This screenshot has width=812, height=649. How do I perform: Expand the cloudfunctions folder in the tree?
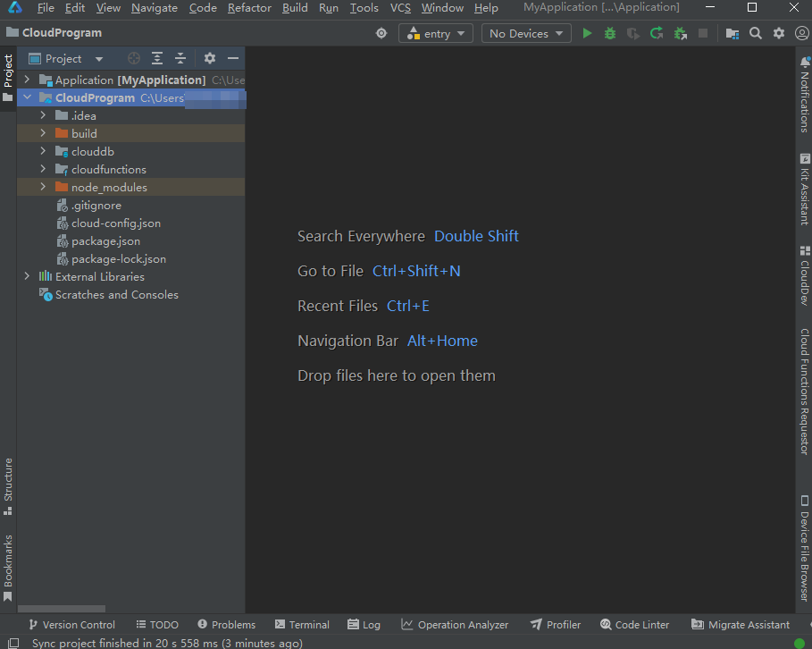42,169
